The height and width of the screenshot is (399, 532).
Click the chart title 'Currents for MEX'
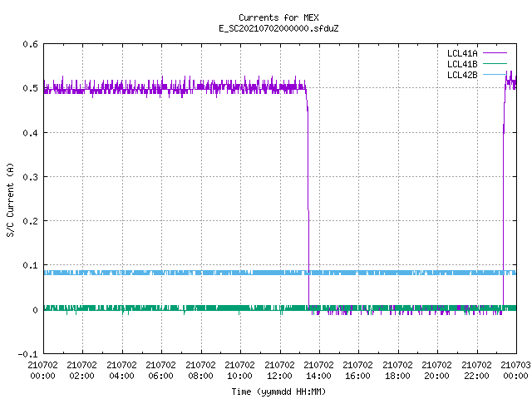pyautogui.click(x=278, y=17)
